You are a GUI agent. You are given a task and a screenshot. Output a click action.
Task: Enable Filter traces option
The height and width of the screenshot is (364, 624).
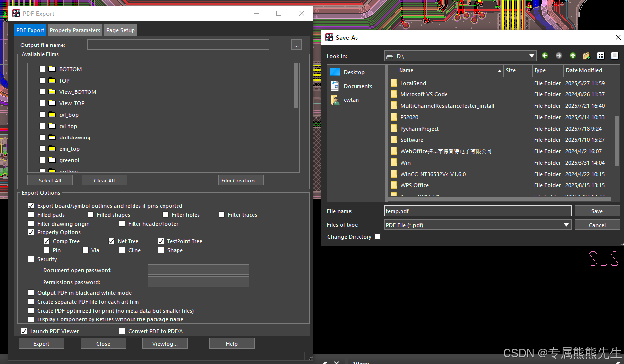[x=222, y=215]
